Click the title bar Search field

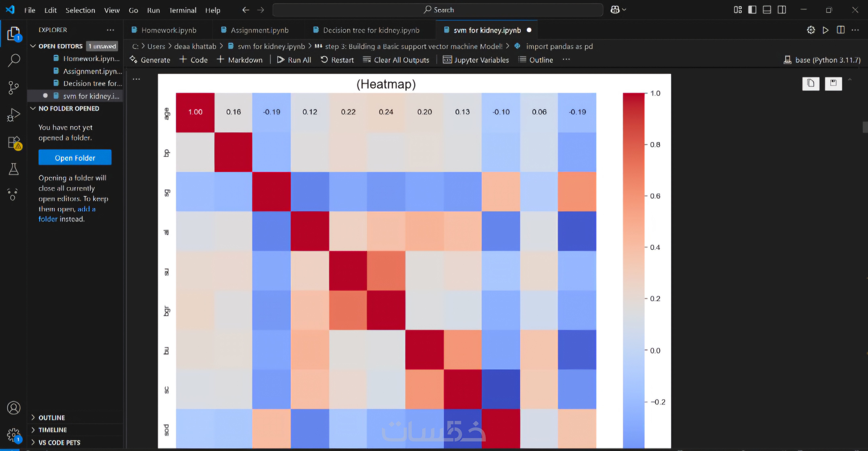[x=438, y=10]
